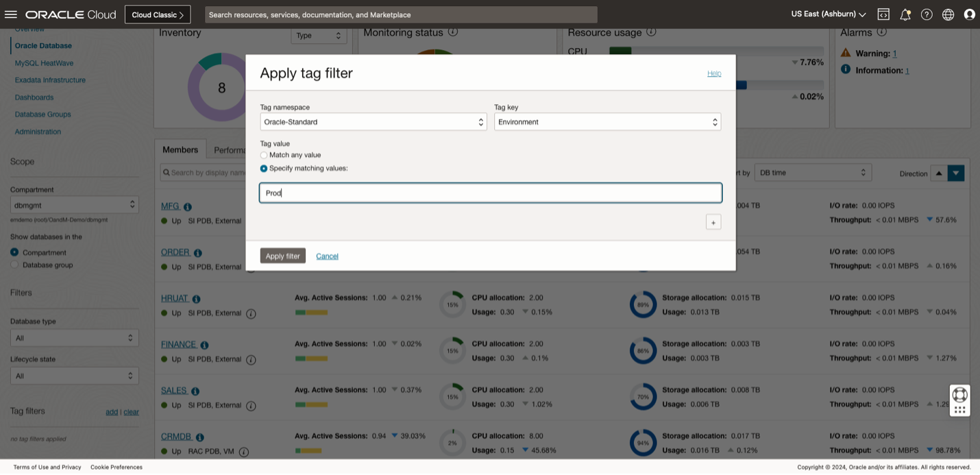Open the Tag key dropdown

(x=607, y=122)
